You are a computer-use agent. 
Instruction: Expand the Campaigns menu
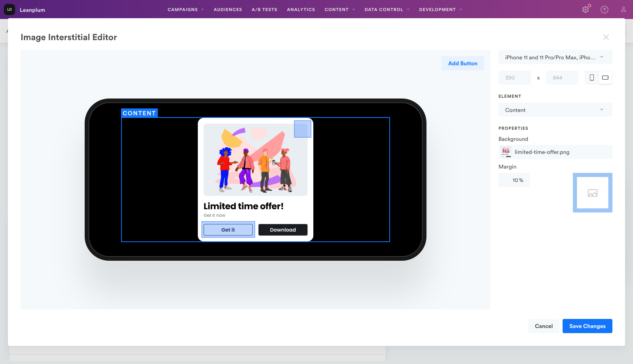(x=186, y=9)
